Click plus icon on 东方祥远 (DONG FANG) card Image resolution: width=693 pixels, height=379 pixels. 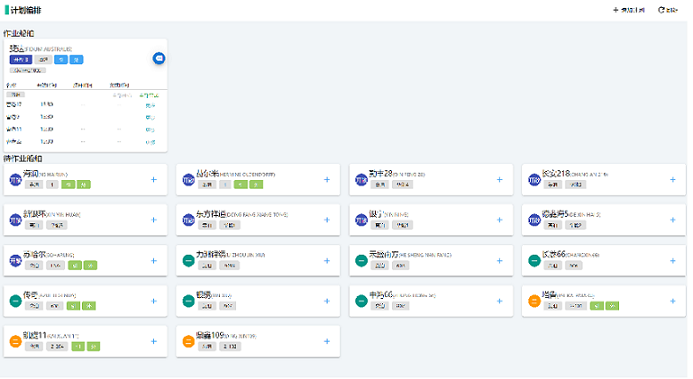tap(327, 220)
